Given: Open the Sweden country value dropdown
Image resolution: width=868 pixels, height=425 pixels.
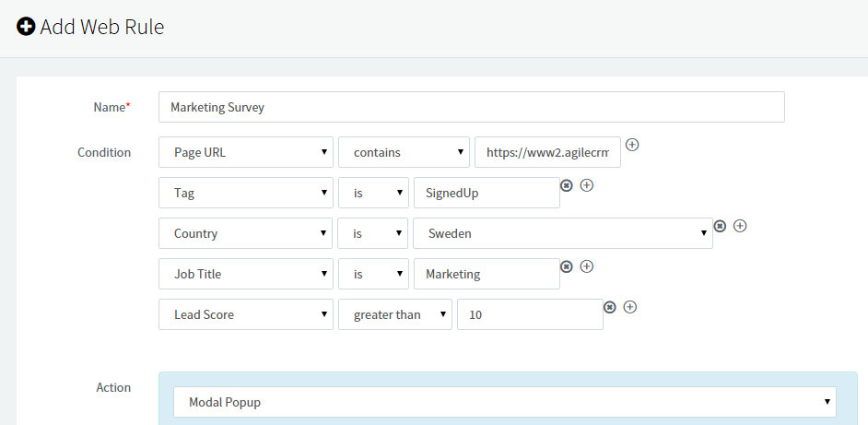Looking at the screenshot, I should (x=563, y=233).
